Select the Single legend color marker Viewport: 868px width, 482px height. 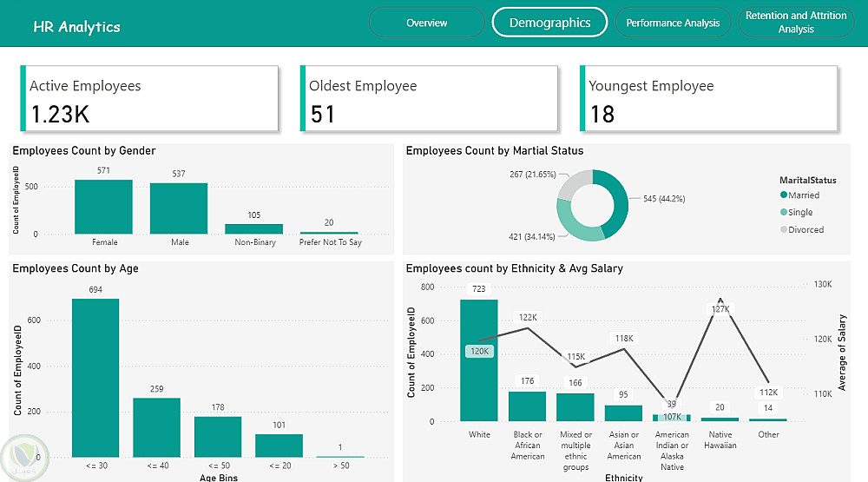[784, 213]
